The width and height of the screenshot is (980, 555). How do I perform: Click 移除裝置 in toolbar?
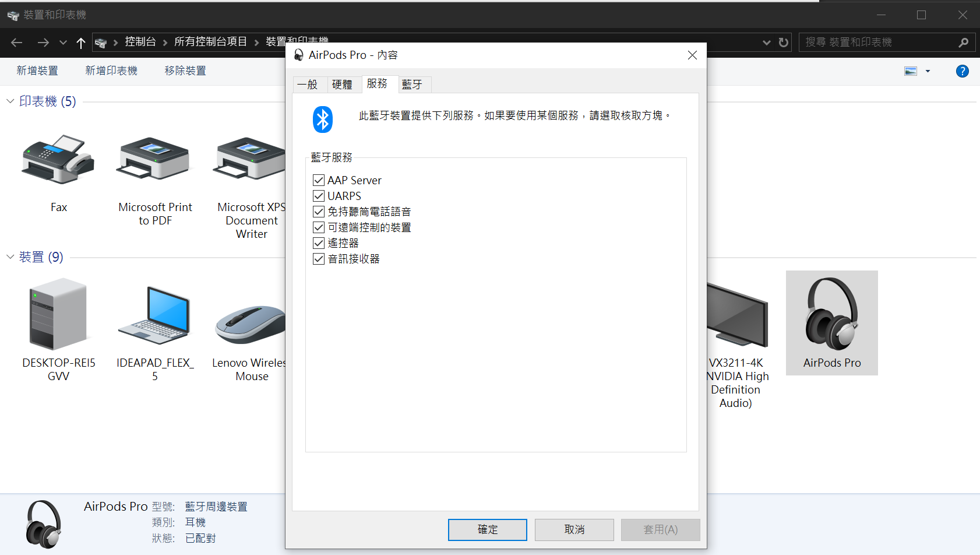[185, 71]
